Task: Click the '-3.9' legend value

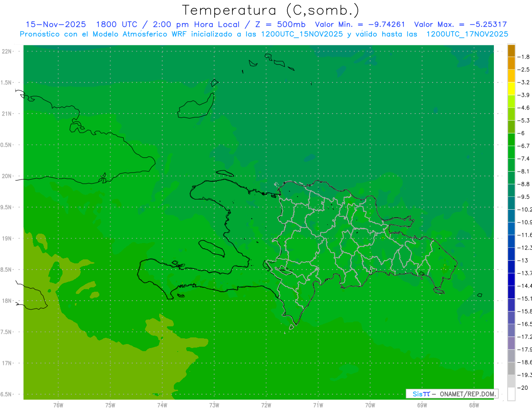Action: click(524, 95)
